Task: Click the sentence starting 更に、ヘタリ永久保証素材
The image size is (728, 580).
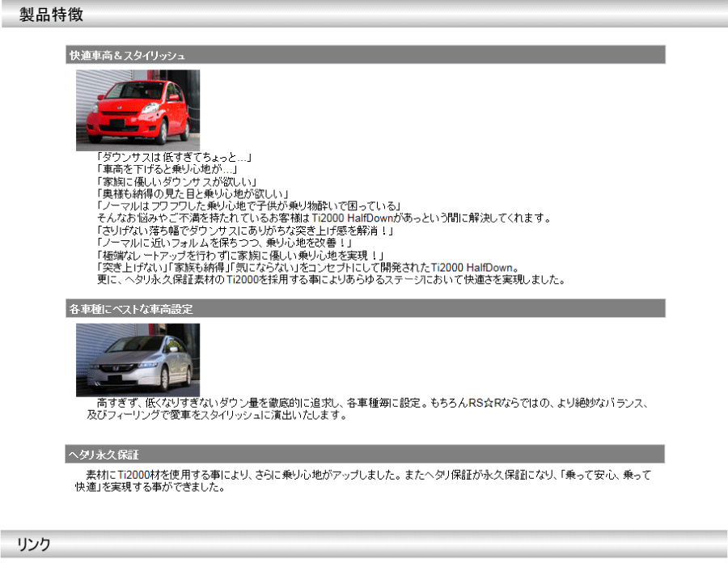Action: [x=331, y=280]
